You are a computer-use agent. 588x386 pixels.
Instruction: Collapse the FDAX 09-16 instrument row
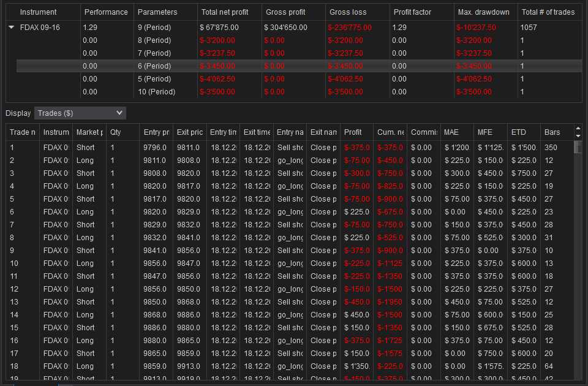click(11, 28)
